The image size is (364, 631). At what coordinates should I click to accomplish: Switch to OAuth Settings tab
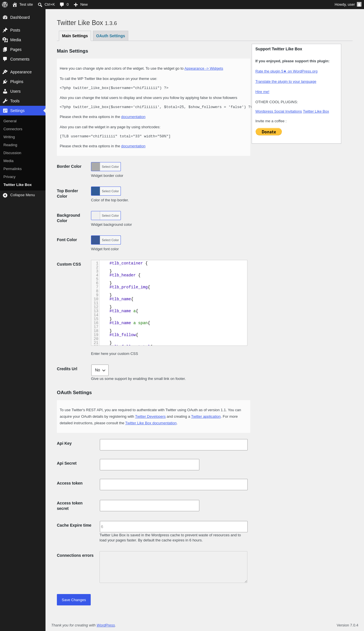click(111, 36)
